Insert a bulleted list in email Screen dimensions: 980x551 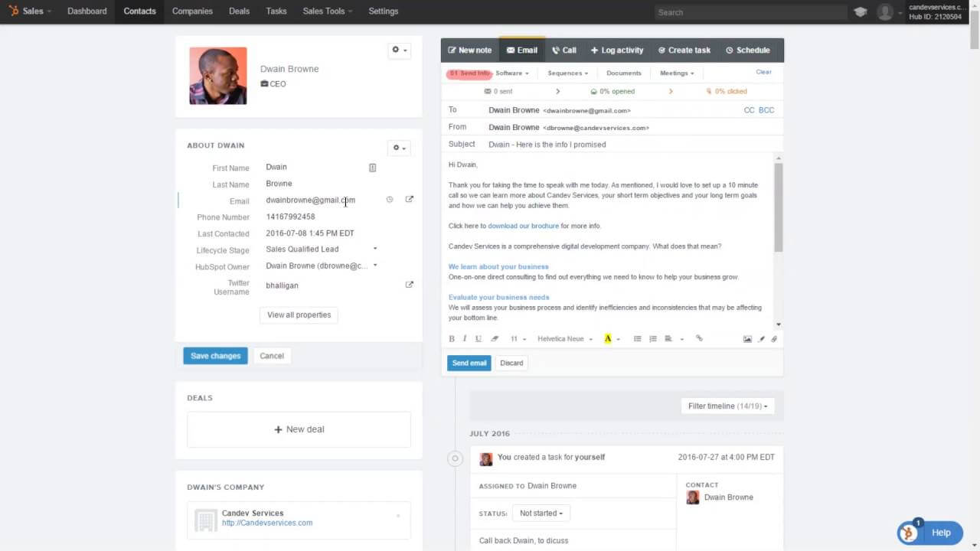point(637,338)
